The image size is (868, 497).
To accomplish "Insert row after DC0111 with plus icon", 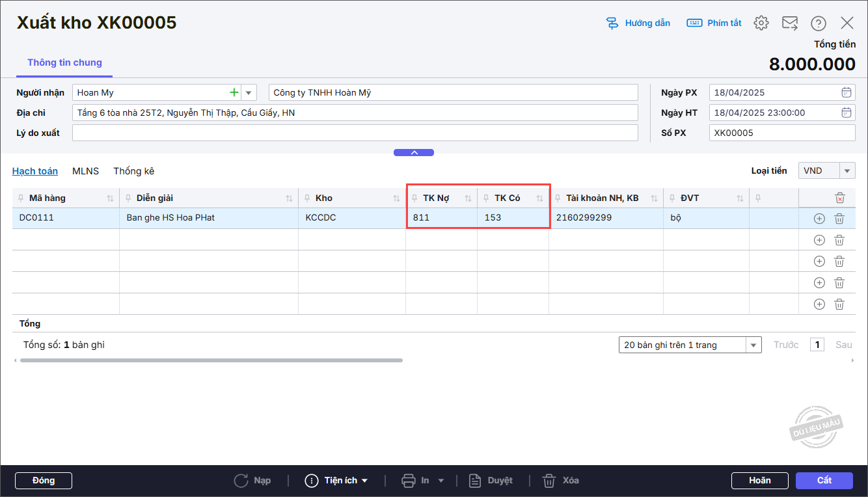I will coord(819,219).
